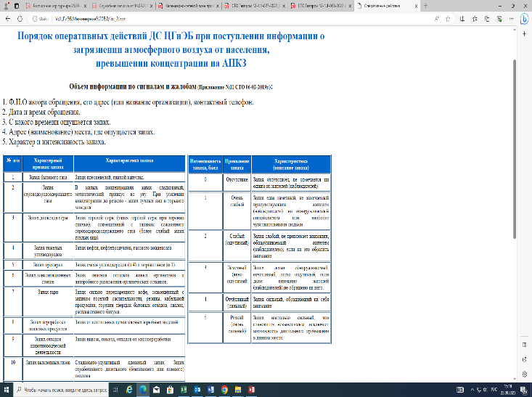The height and width of the screenshot is (397, 532).
Task: Close the 'Оперативные действия' tab
Action: pyautogui.click(x=416, y=6)
